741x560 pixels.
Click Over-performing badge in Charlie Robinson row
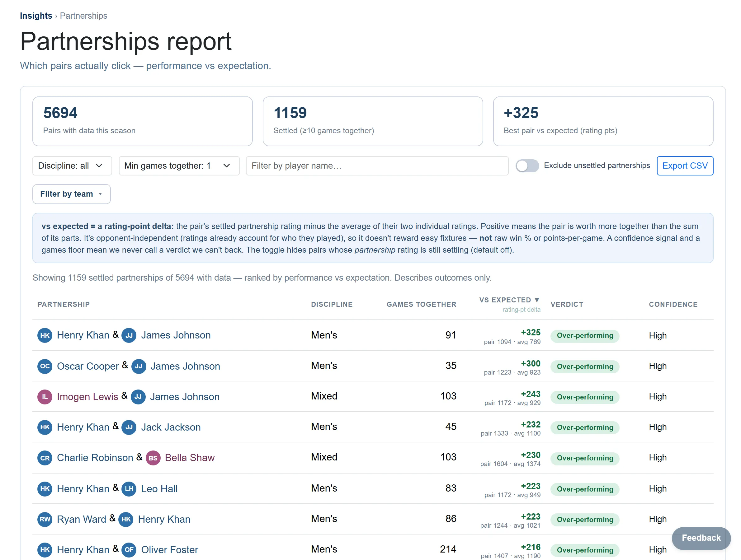585,458
